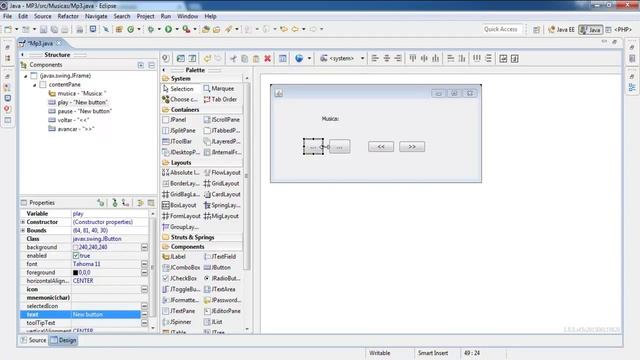Click Save icon in main toolbar
640x360 pixels.
[x=43, y=29]
